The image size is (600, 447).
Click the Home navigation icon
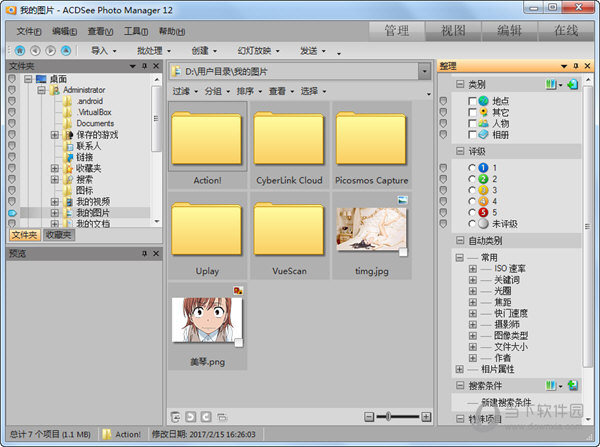point(20,51)
